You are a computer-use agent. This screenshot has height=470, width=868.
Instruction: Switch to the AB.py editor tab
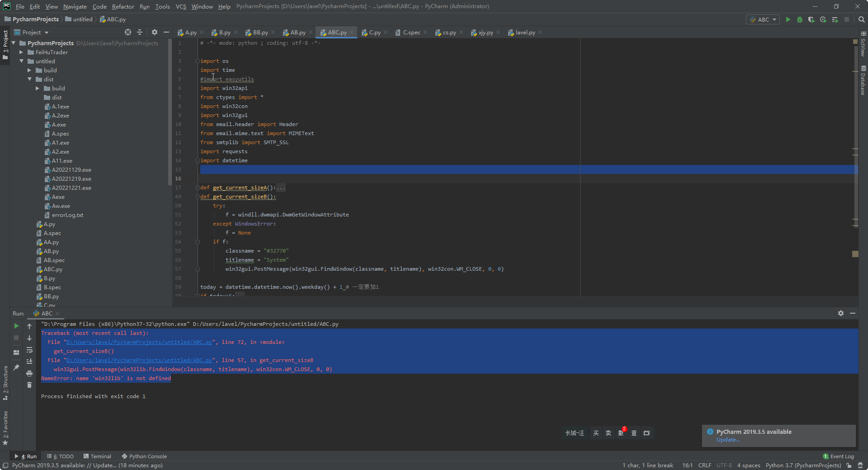pyautogui.click(x=297, y=33)
